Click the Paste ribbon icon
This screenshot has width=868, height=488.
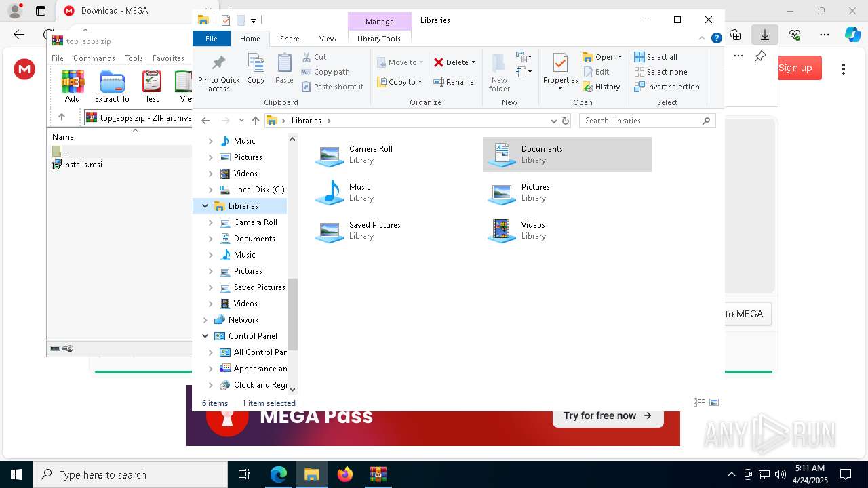(x=284, y=64)
